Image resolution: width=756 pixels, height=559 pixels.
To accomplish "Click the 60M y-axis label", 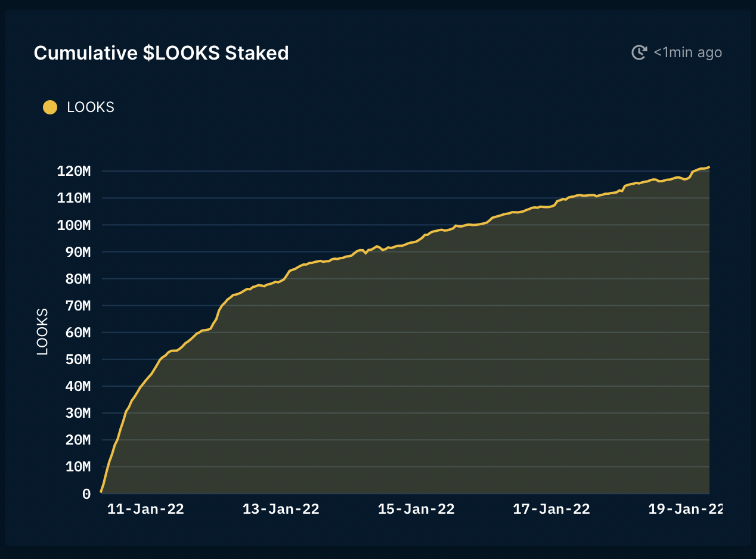I will [78, 333].
